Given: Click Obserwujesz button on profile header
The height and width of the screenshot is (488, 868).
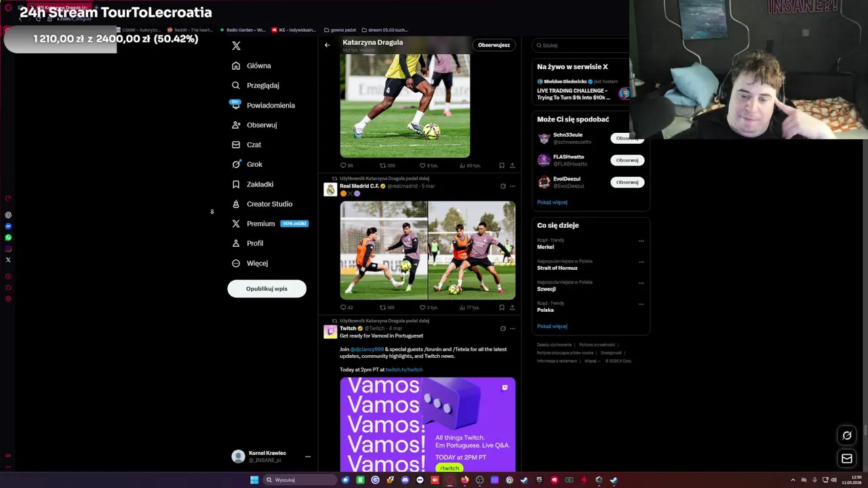Looking at the screenshot, I should [494, 45].
